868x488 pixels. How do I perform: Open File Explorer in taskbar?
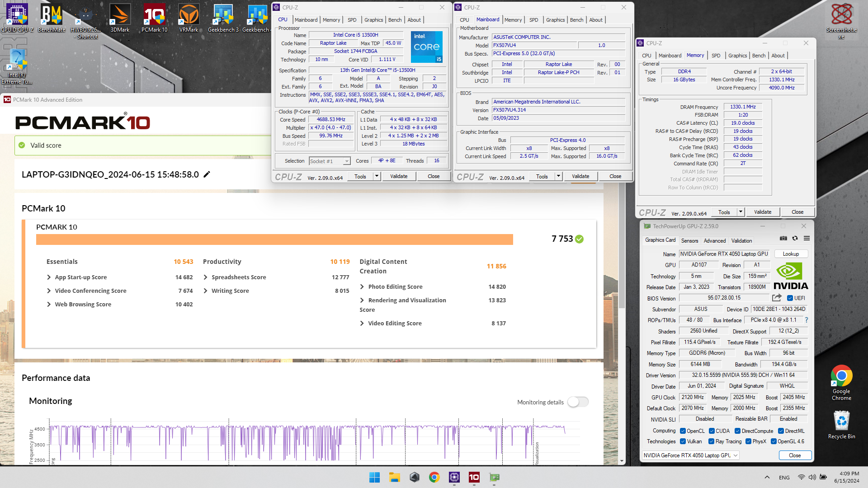point(394,477)
